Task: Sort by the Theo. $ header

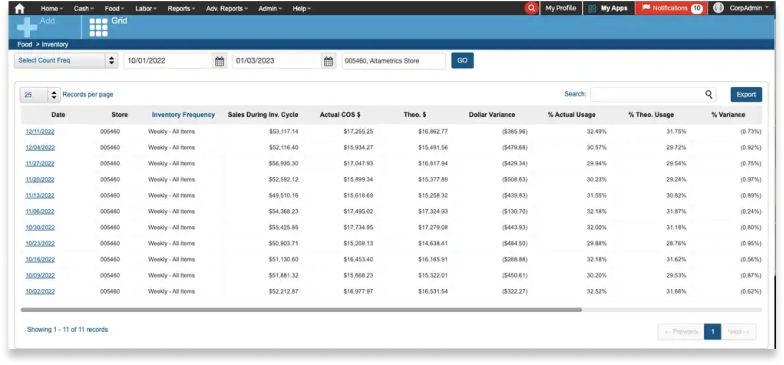Action: (415, 114)
